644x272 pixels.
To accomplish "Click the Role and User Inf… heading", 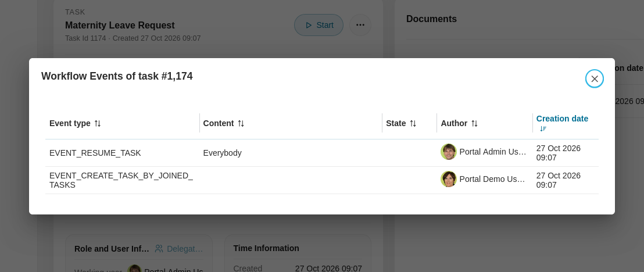I will pos(112,249).
